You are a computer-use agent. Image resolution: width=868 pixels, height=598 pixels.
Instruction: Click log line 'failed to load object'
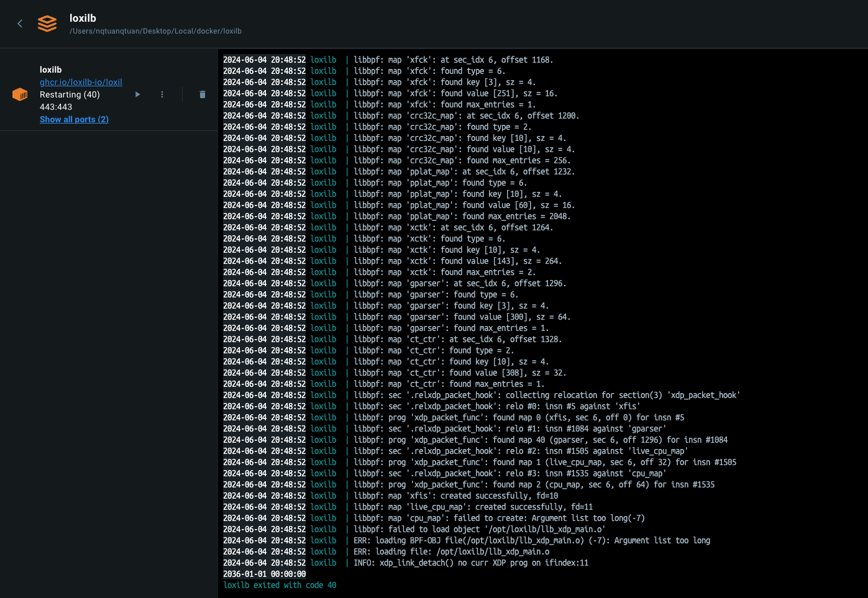point(414,529)
